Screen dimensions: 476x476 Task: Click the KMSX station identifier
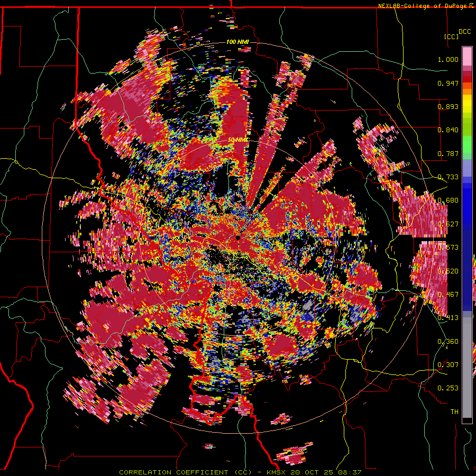tap(277, 472)
